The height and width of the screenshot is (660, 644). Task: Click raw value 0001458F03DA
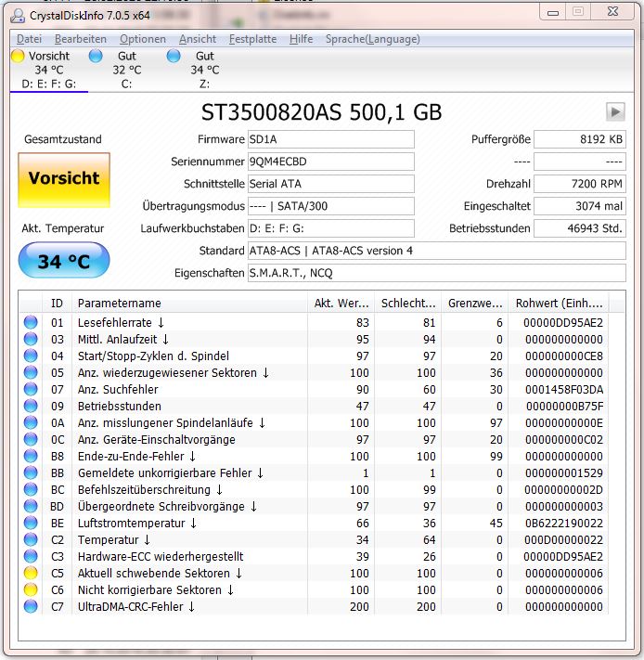tap(563, 389)
